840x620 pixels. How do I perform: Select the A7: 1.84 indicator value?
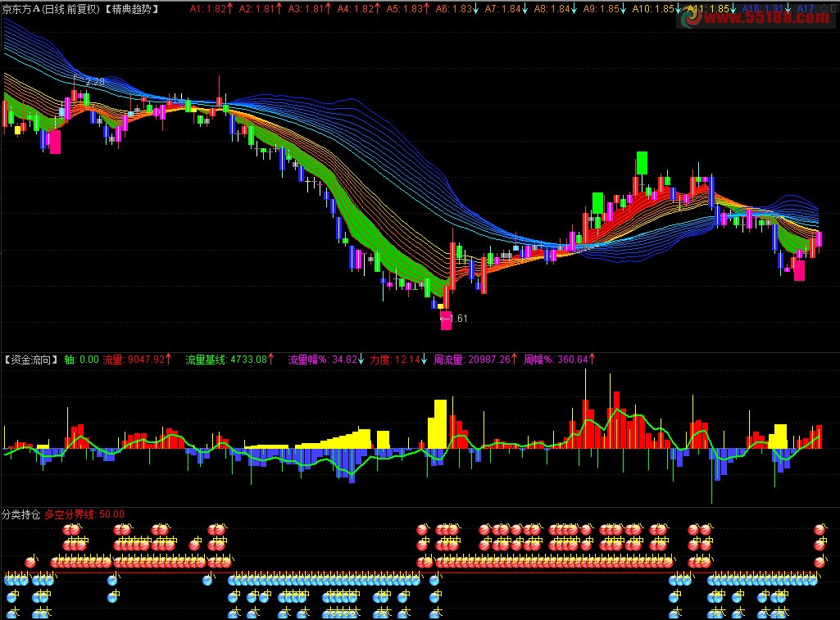pos(506,8)
